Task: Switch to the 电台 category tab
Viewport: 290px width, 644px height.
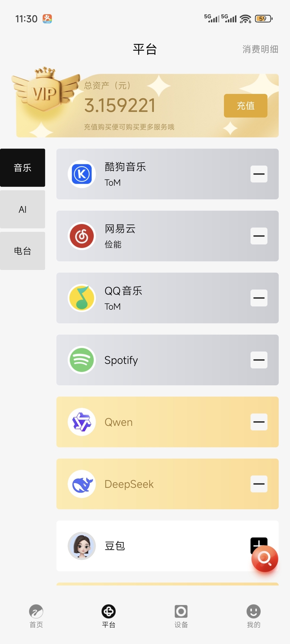Action: (x=22, y=251)
